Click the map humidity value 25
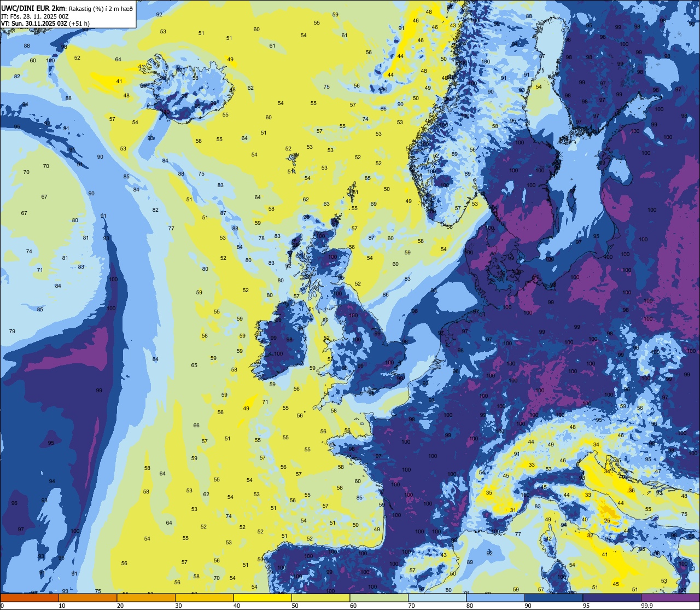 point(607,521)
